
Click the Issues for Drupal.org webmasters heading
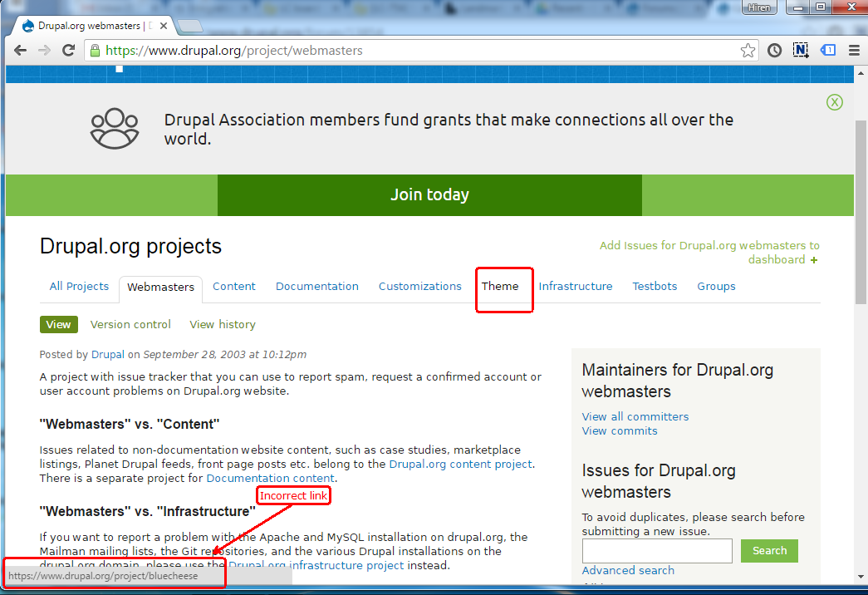(x=659, y=481)
